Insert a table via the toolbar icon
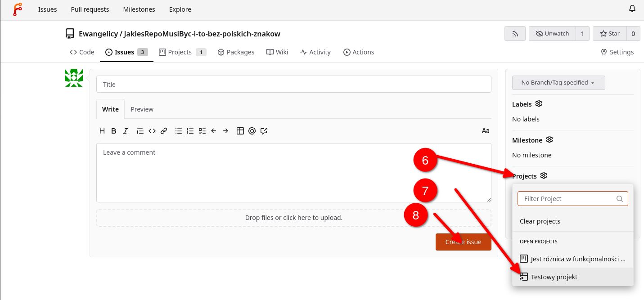Viewport: 644px width, 300px height. [240, 131]
